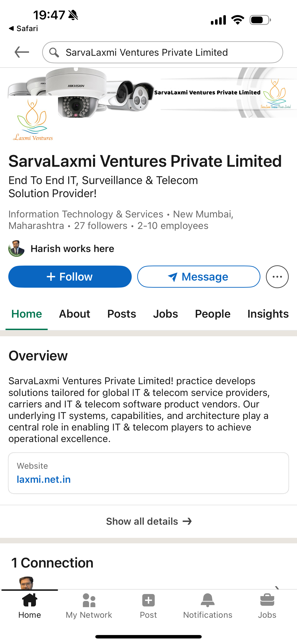Return to Safari via back indicator
This screenshot has height=644, width=297.
[23, 29]
